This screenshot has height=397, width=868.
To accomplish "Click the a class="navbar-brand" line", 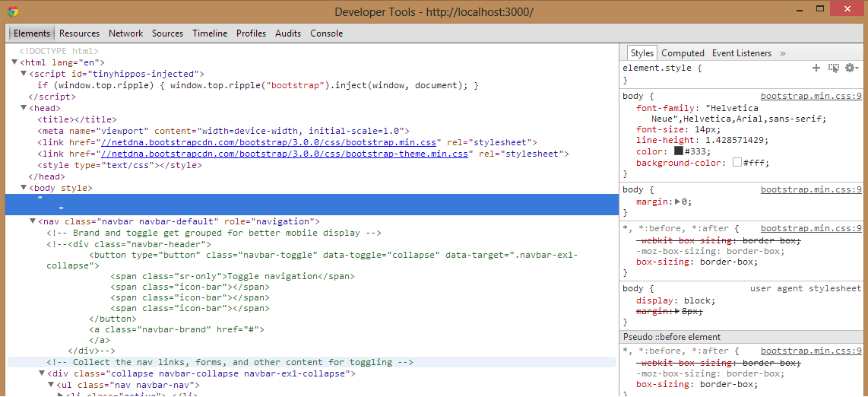I will click(177, 329).
